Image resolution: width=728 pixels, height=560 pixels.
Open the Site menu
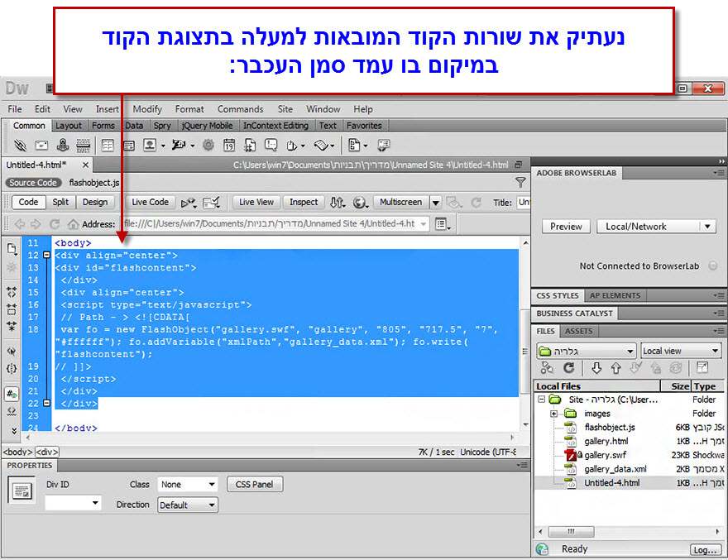pyautogui.click(x=285, y=109)
